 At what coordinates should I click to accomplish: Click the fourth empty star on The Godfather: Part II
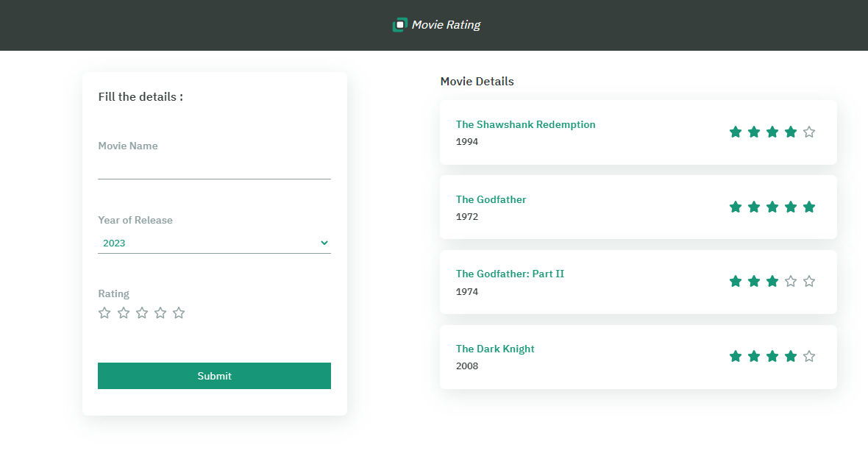[791, 281]
